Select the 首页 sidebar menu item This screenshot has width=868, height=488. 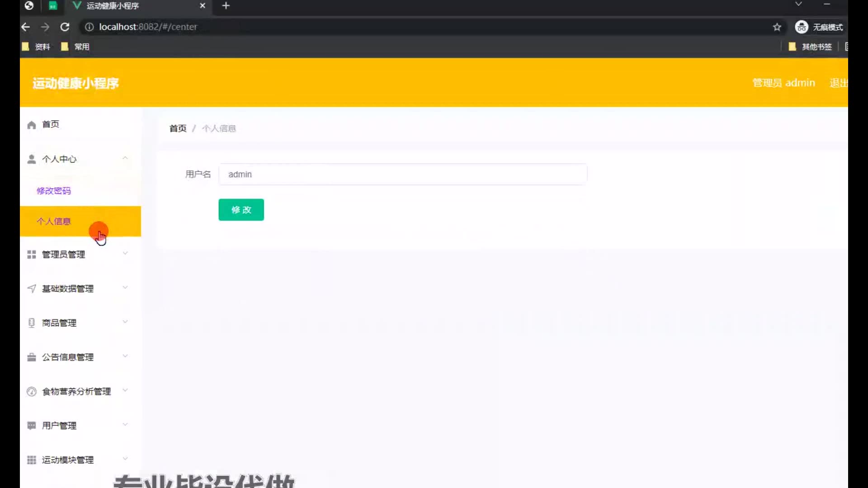click(80, 125)
